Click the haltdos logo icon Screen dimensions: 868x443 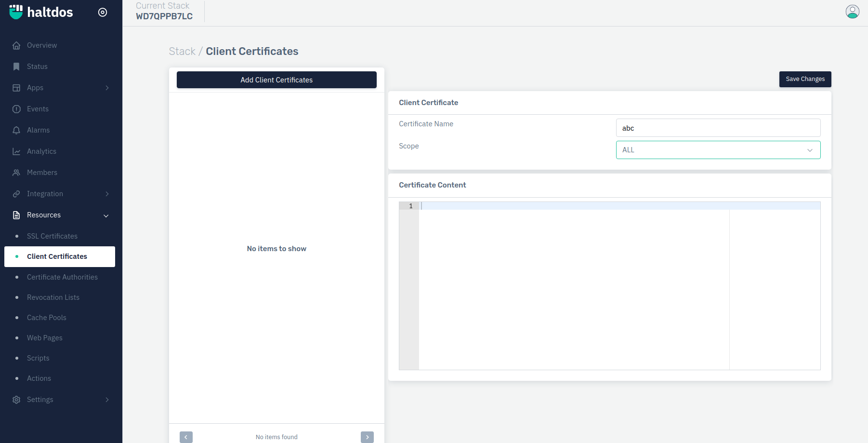(x=16, y=12)
